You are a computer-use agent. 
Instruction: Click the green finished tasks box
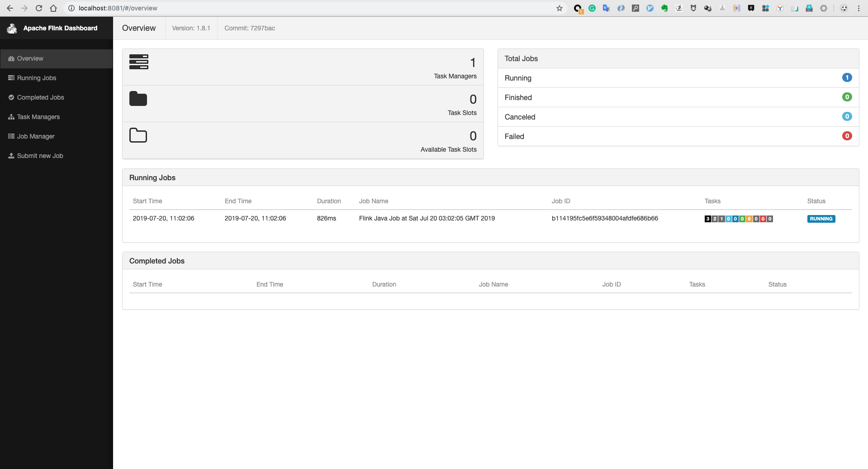(742, 219)
